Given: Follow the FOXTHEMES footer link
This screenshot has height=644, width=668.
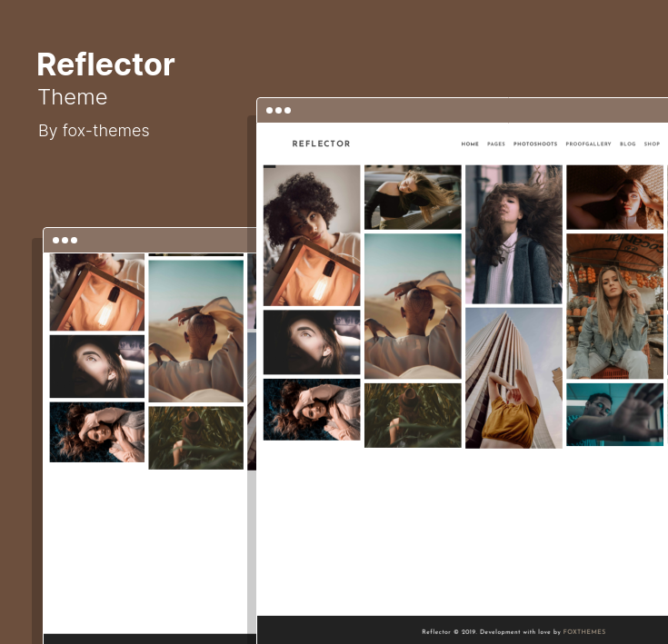Looking at the screenshot, I should [584, 631].
